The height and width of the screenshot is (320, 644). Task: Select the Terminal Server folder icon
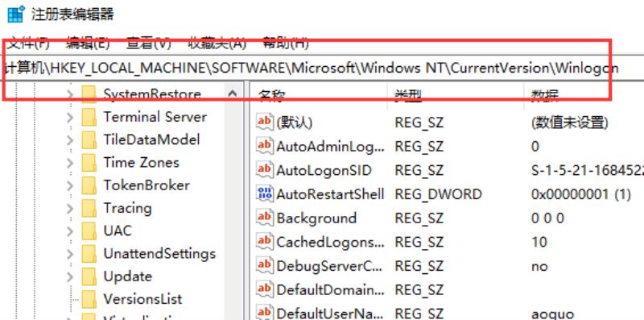89,117
